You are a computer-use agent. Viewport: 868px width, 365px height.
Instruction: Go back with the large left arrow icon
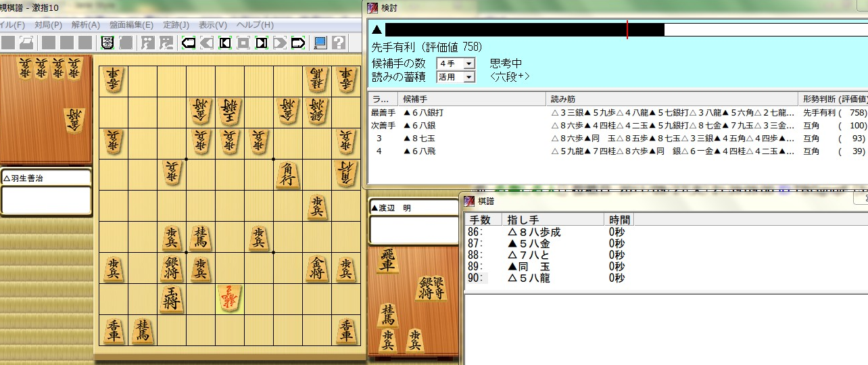point(189,43)
